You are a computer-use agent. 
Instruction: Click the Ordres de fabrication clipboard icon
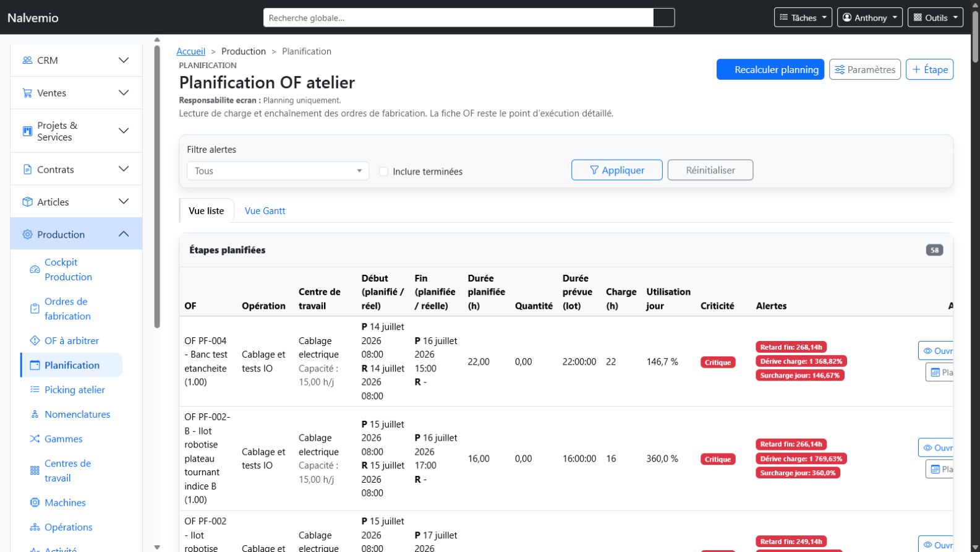(35, 309)
